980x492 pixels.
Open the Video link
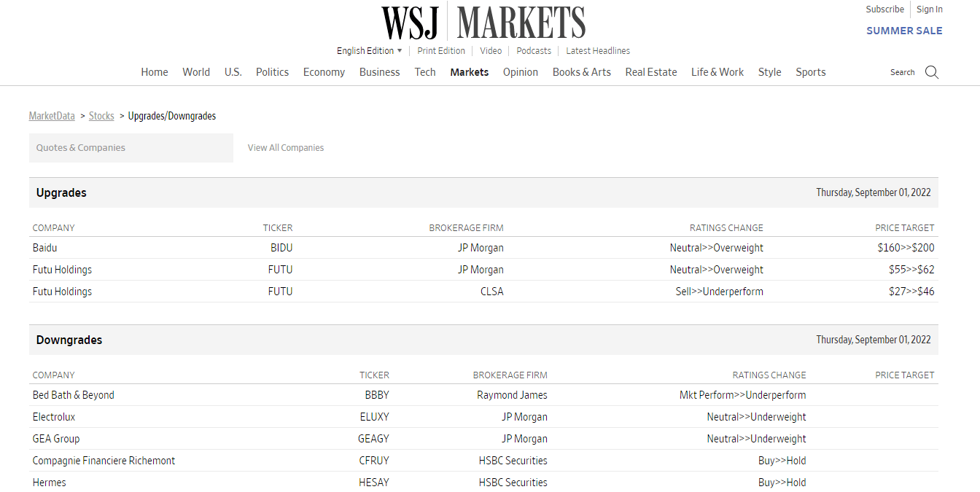[x=491, y=51]
